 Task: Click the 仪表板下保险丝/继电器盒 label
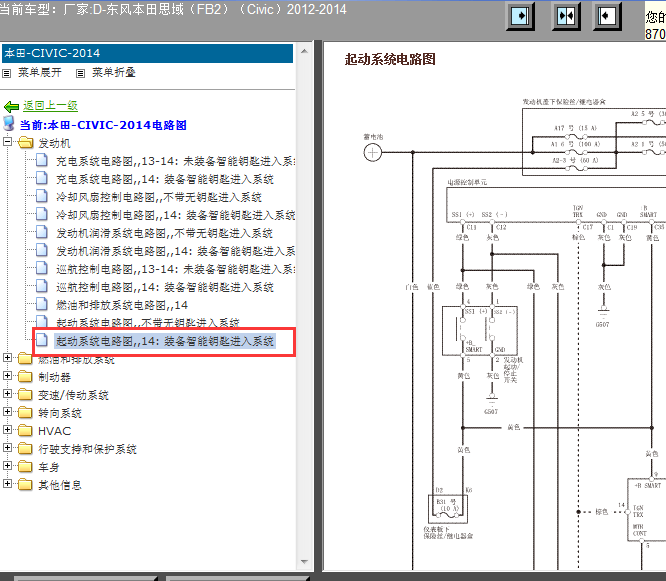click(x=448, y=533)
